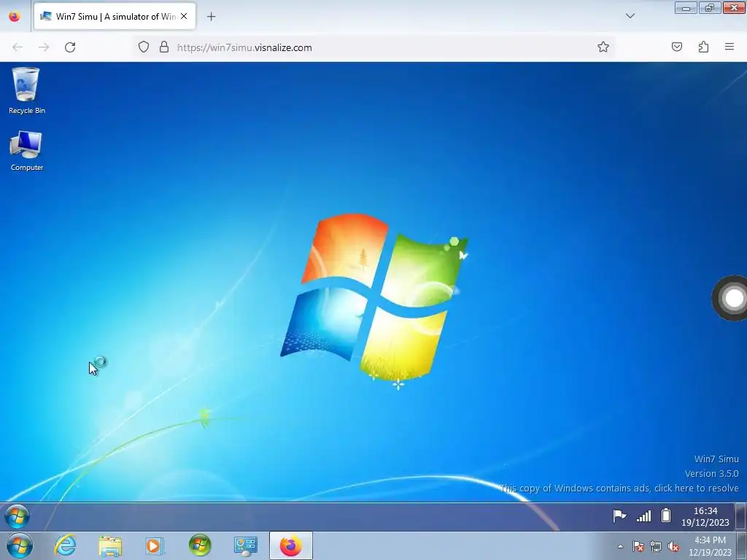Screen dimensions: 747x560
Task: Open the Firefox application menu
Action: pyautogui.click(x=729, y=47)
